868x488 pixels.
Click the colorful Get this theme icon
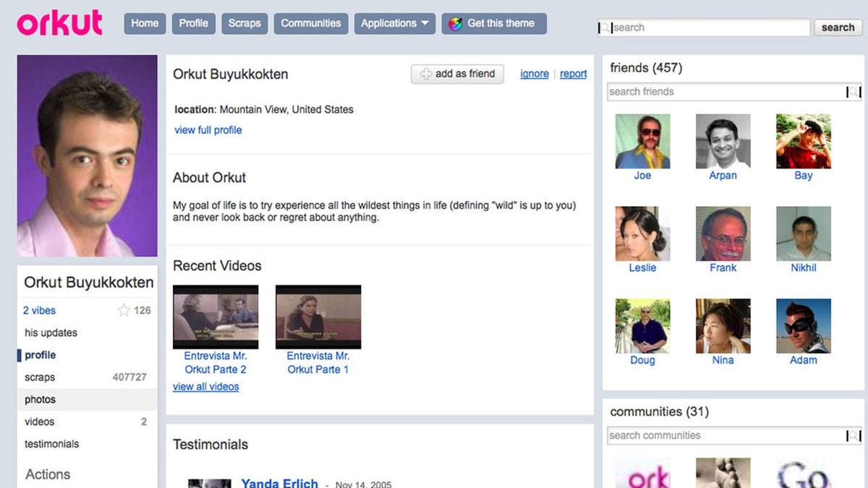456,23
